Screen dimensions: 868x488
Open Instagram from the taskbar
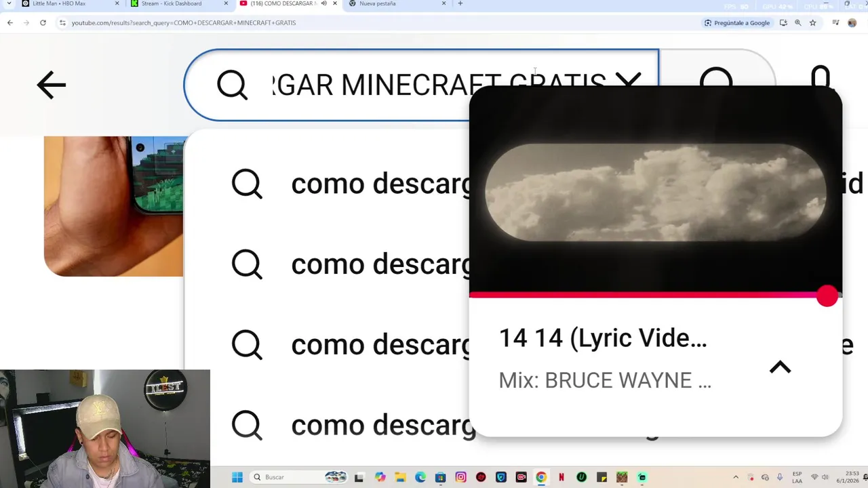pos(461,477)
